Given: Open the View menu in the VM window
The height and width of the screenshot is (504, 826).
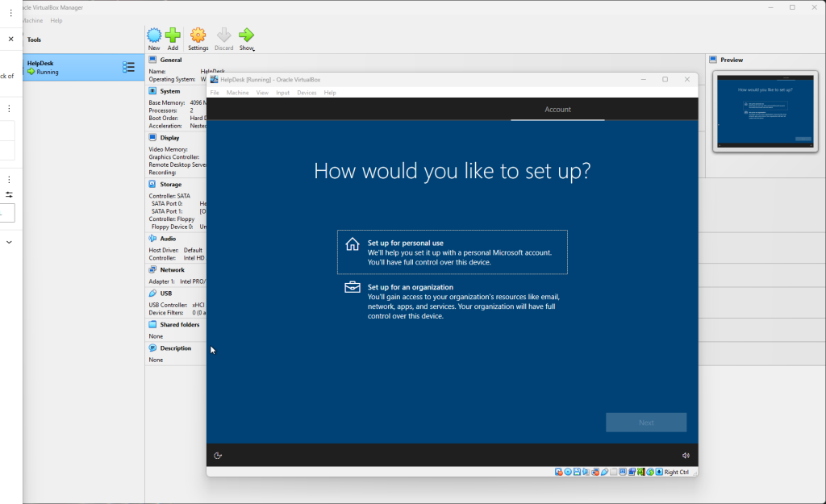Looking at the screenshot, I should (262, 93).
